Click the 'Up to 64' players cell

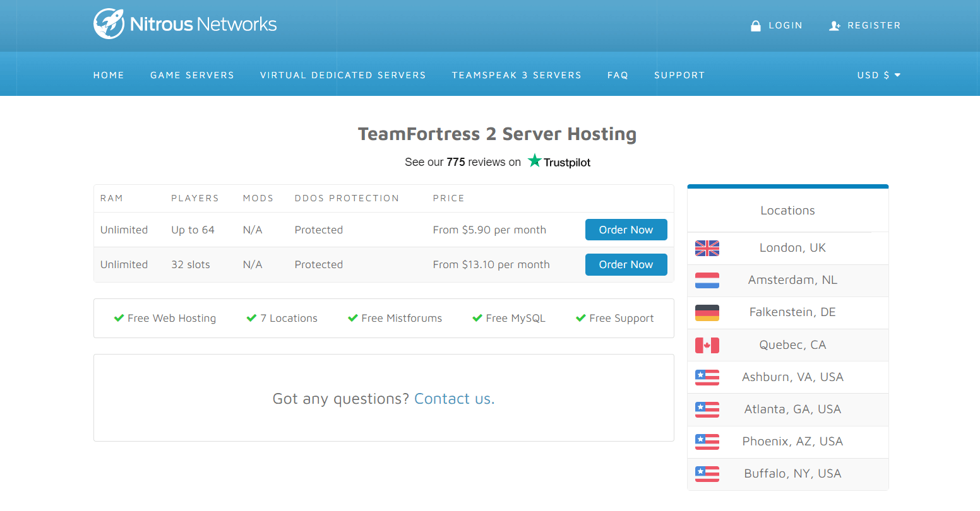pyautogui.click(x=193, y=230)
